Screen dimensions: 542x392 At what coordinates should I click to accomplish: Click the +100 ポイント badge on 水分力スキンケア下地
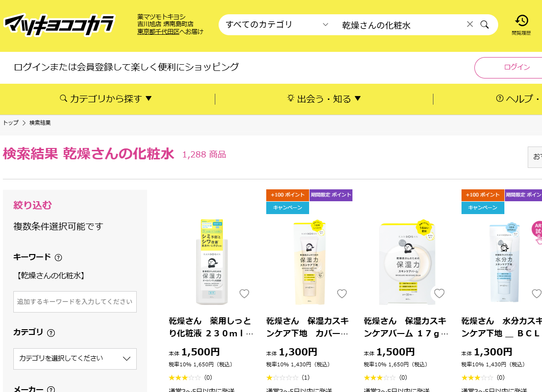[x=482, y=195]
